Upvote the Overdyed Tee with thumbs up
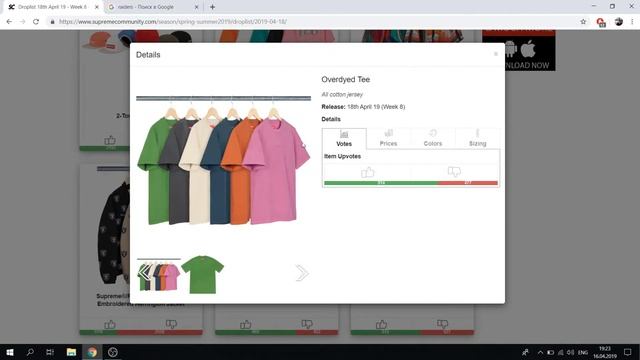Viewport: 640px width, 360px height. coord(367,173)
